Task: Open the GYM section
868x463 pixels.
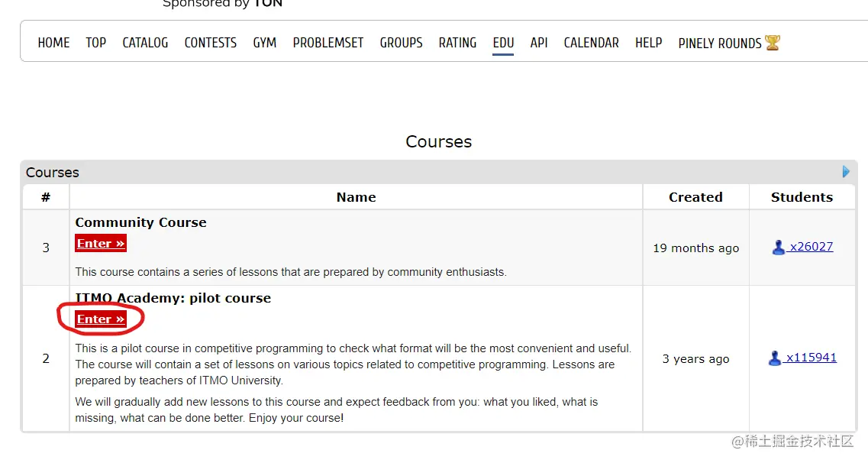Action: (265, 43)
